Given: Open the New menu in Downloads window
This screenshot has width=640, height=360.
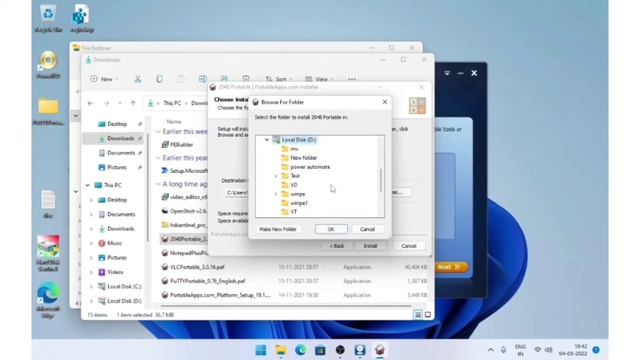Looking at the screenshot, I should click(104, 79).
